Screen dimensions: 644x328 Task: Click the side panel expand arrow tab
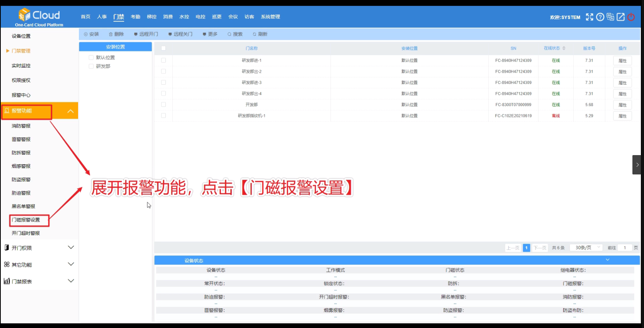(x=637, y=165)
